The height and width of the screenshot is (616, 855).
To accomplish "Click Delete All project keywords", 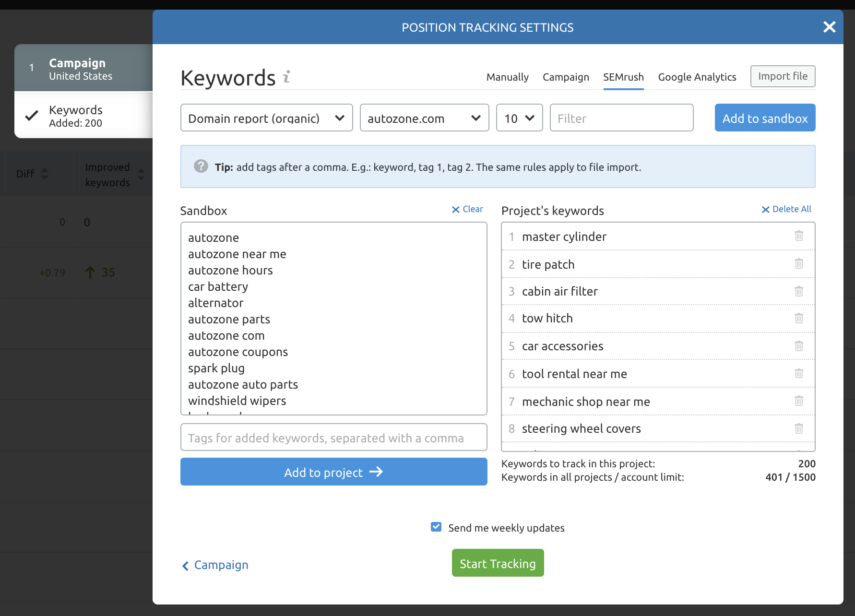I will pyautogui.click(x=786, y=209).
